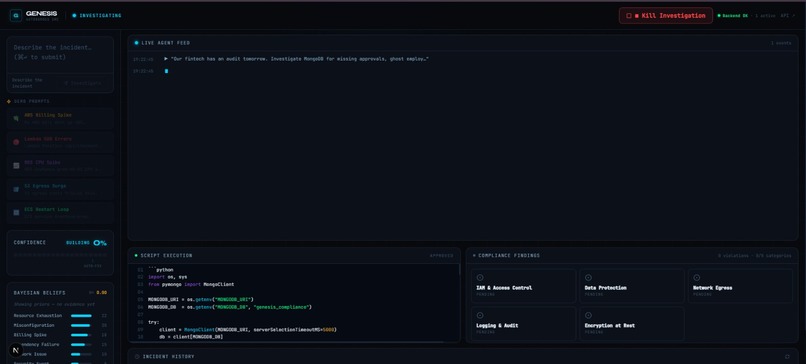Viewport: 806px width, 364px height.
Task: Select the RDS CPU Spike demo prompt
Action: tap(60, 166)
